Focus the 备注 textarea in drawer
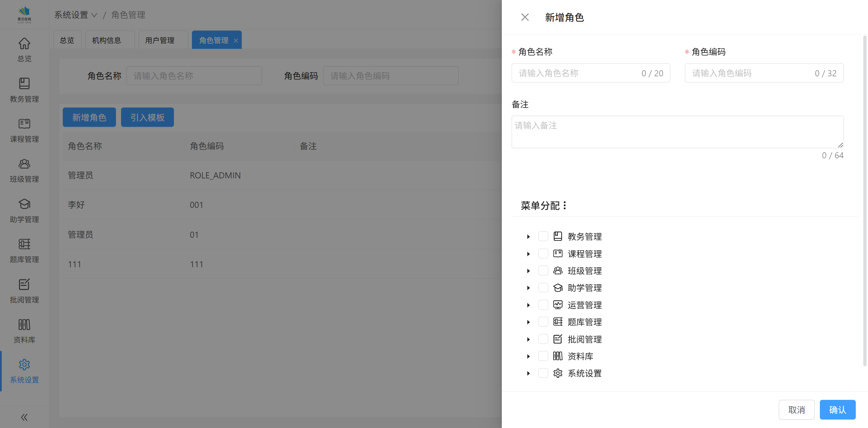This screenshot has width=868, height=428. point(677,132)
